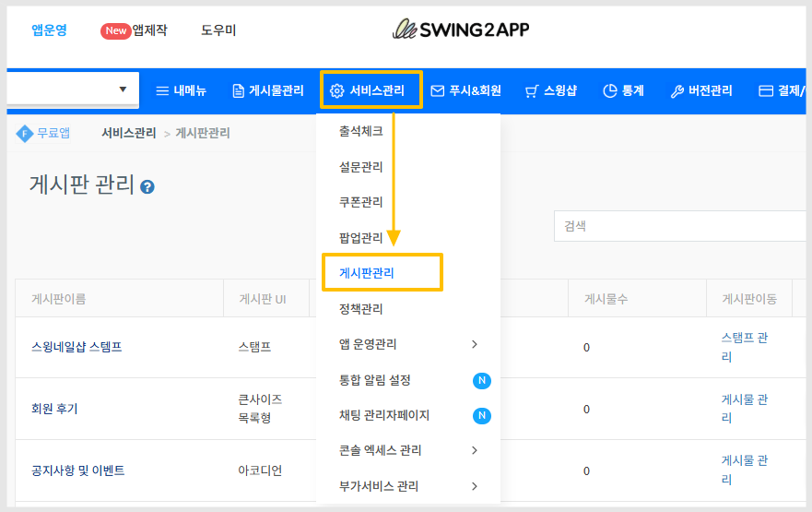Open the 앱운영 top navigation link
The width and height of the screenshot is (812, 512).
coord(49,30)
